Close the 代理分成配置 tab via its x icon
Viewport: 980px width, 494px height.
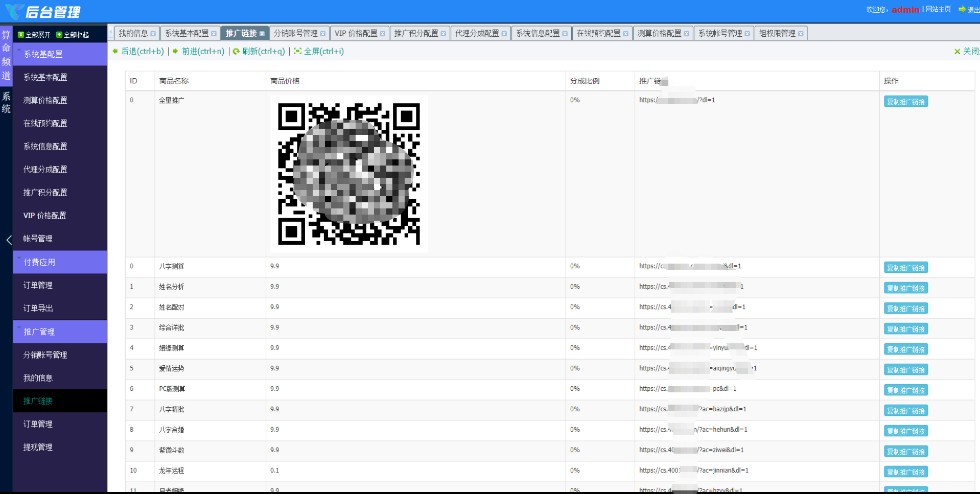tap(504, 34)
